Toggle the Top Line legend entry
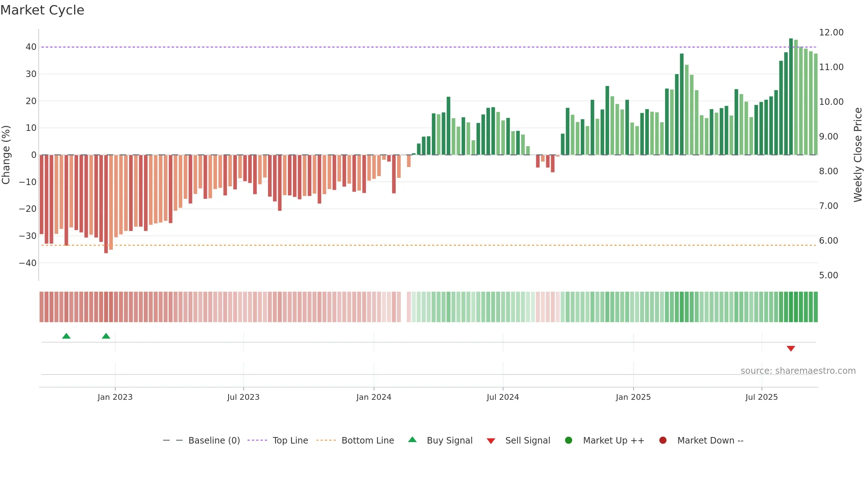Image resolution: width=868 pixels, height=488 pixels. 278,440
